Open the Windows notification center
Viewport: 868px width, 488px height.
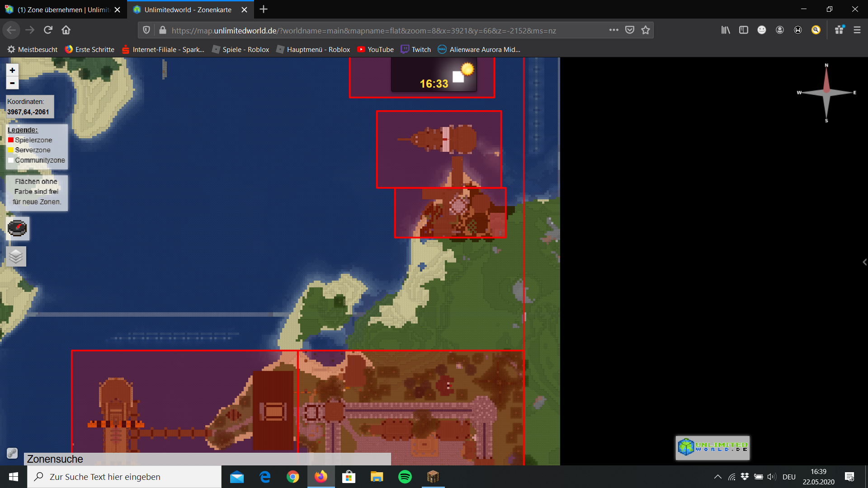[849, 477]
